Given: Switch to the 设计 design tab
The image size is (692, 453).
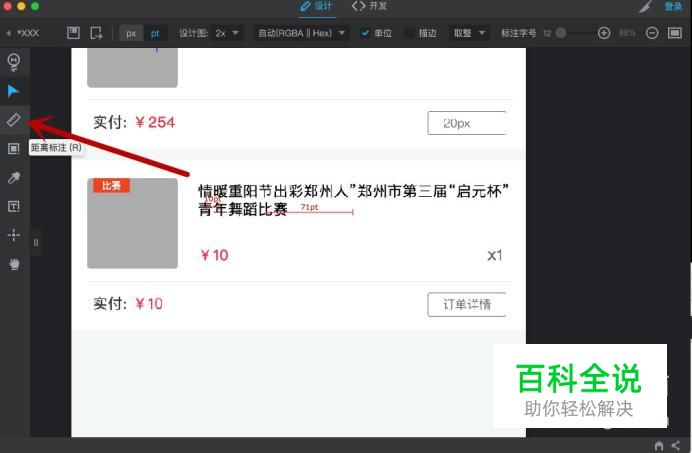Looking at the screenshot, I should click(316, 6).
